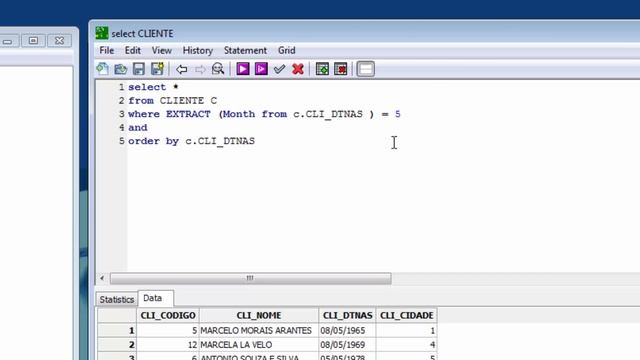Screen dimensions: 640x360
Task: Maximize the background window on the left
Action: (33, 40)
